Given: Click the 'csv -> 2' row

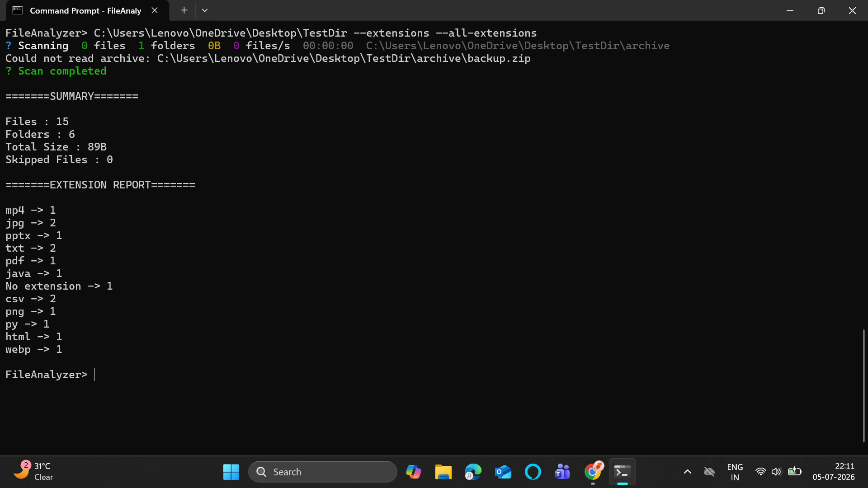Looking at the screenshot, I should point(31,299).
